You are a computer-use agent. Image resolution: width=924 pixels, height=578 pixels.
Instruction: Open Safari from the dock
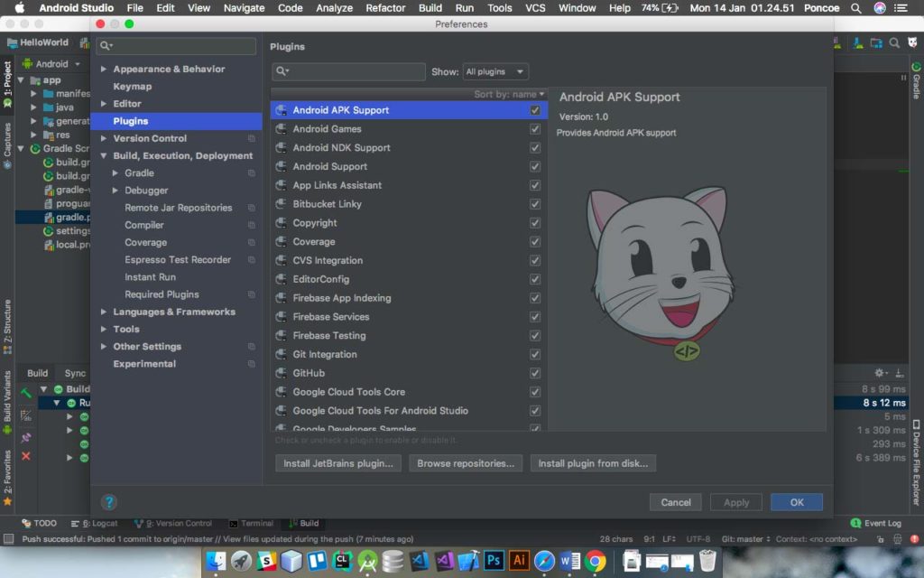(x=544, y=561)
